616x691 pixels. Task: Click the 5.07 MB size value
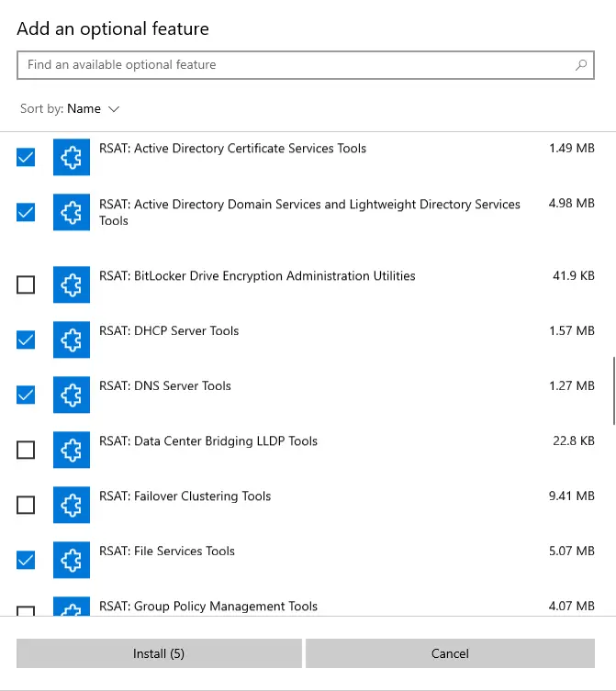click(571, 552)
